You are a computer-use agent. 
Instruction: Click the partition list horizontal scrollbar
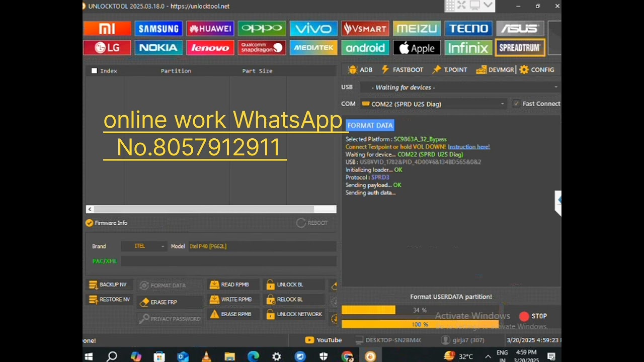(204, 209)
